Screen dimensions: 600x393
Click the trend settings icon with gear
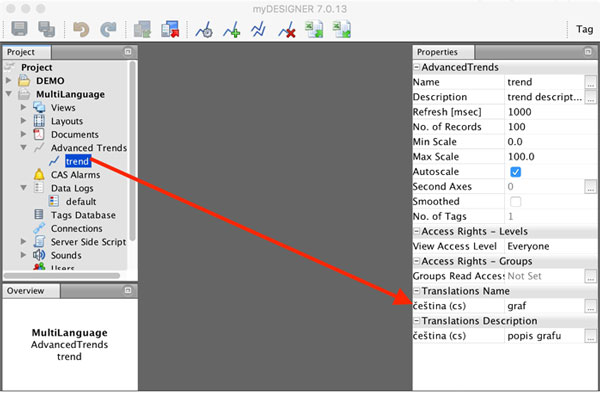[204, 29]
